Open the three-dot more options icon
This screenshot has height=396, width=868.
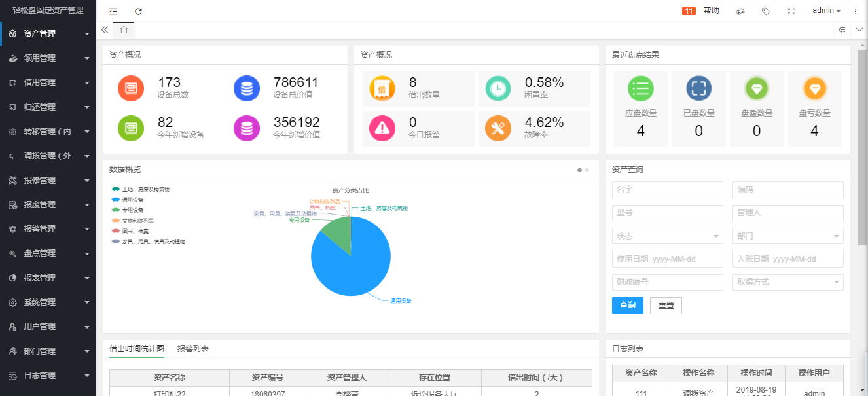tap(855, 11)
